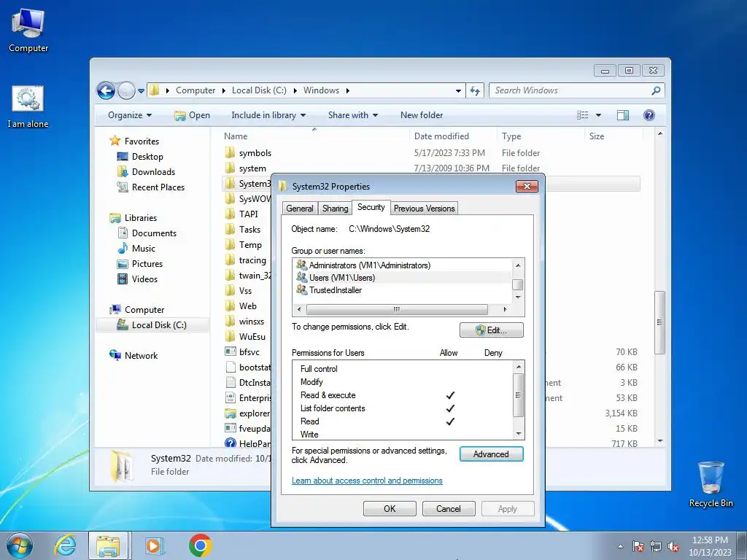
Task: Launch Google Chrome from taskbar
Action: (200, 545)
